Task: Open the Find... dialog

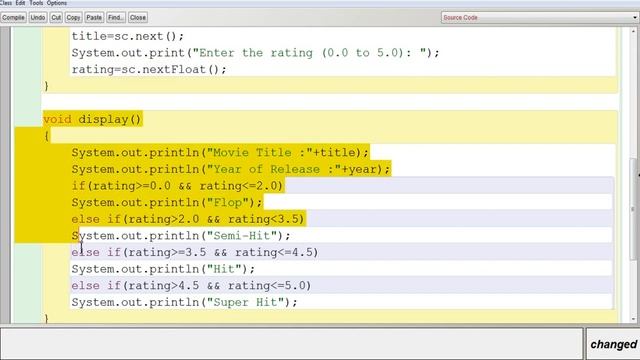Action: (116, 18)
